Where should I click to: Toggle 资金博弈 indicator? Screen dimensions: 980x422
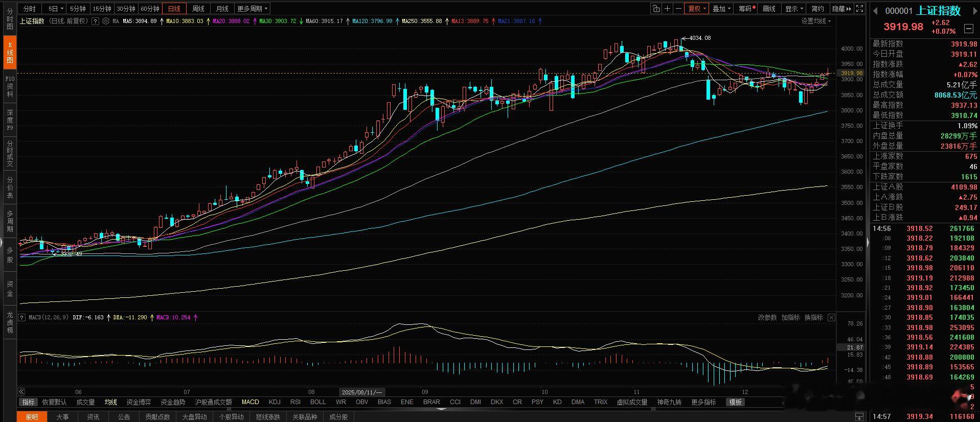[139, 402]
